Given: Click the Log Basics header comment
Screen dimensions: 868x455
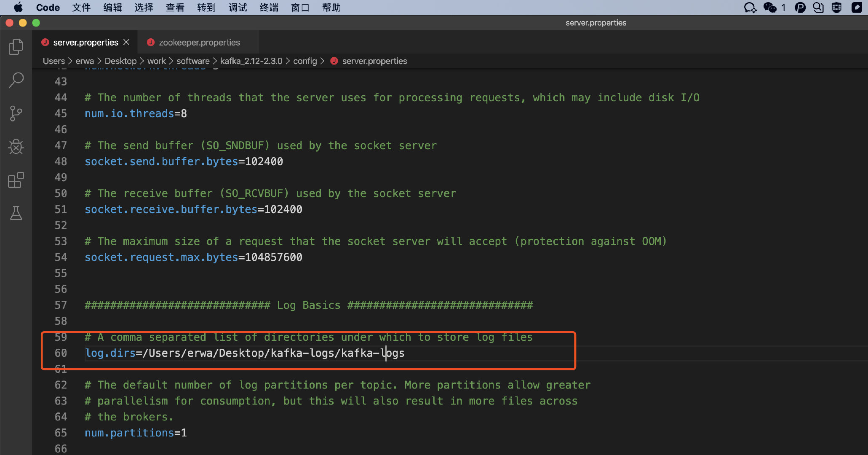Looking at the screenshot, I should pyautogui.click(x=309, y=305).
